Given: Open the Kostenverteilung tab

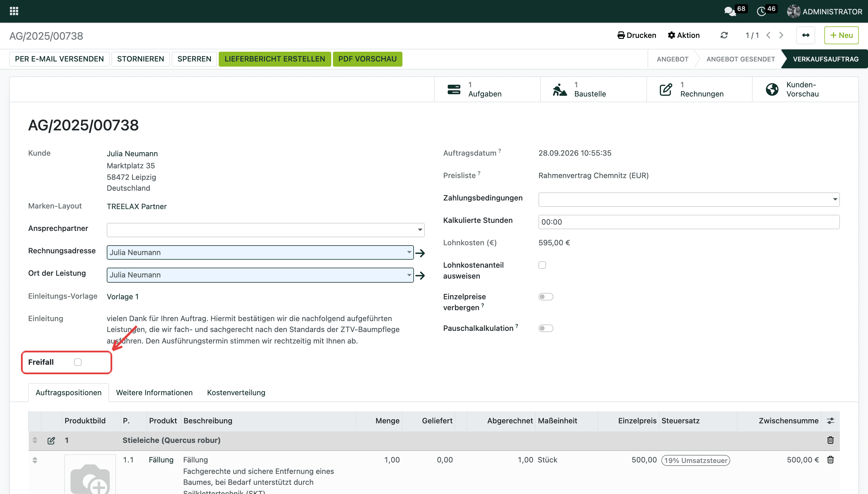Looking at the screenshot, I should tap(236, 393).
